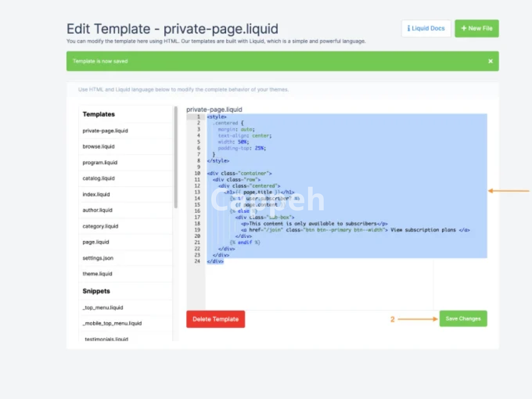Select _mobile_top_menu.liquid snippet
The width and height of the screenshot is (532, 399).
pyautogui.click(x=112, y=323)
